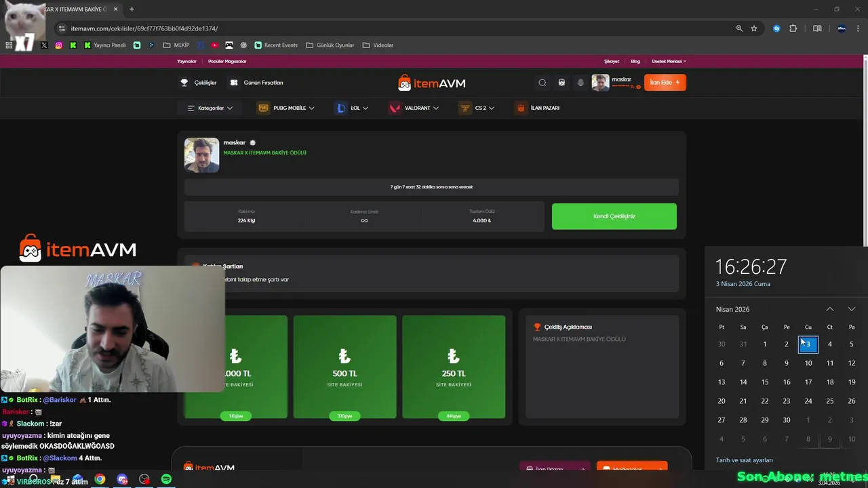Click the address bar URL field
The image size is (868, 488).
[393, 28]
